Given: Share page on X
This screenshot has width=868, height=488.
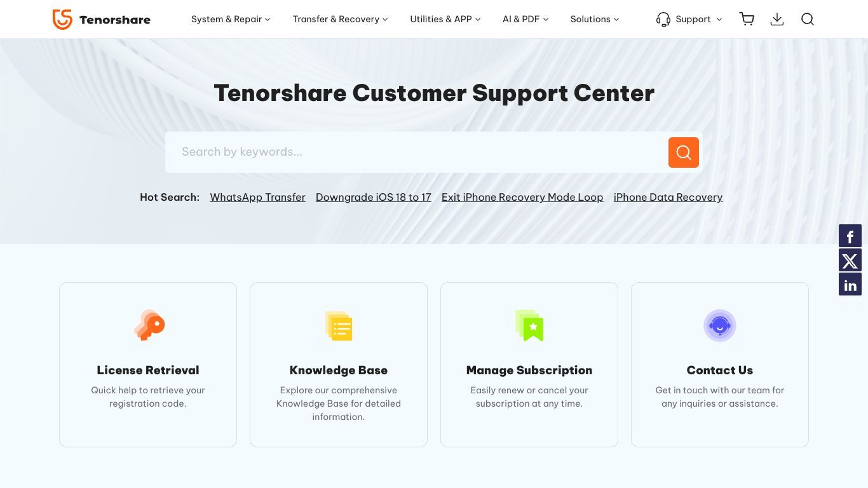Looking at the screenshot, I should coord(850,261).
